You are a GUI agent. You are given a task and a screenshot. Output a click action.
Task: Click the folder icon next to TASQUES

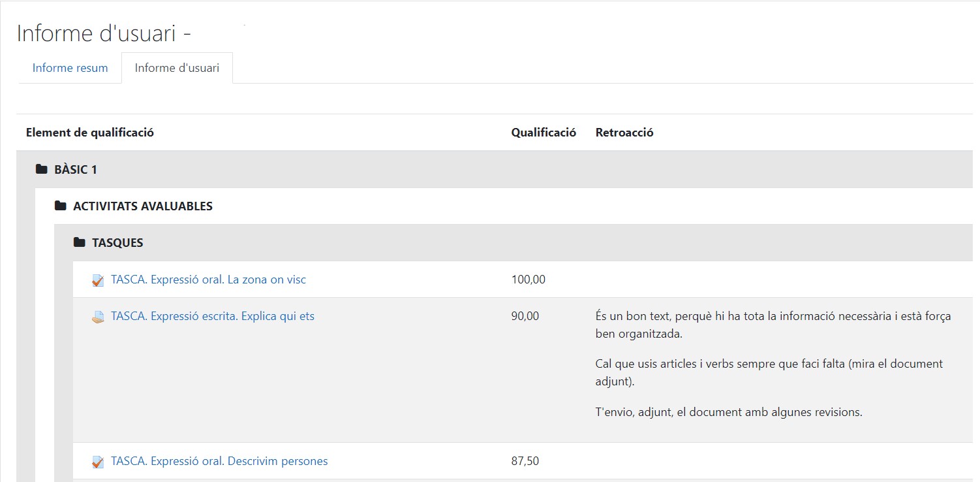80,243
